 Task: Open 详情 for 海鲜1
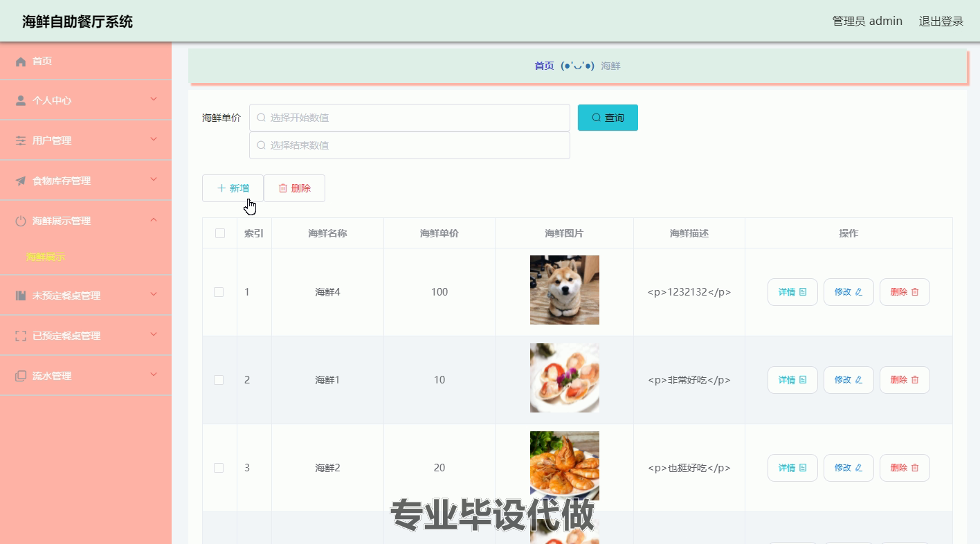(x=792, y=380)
